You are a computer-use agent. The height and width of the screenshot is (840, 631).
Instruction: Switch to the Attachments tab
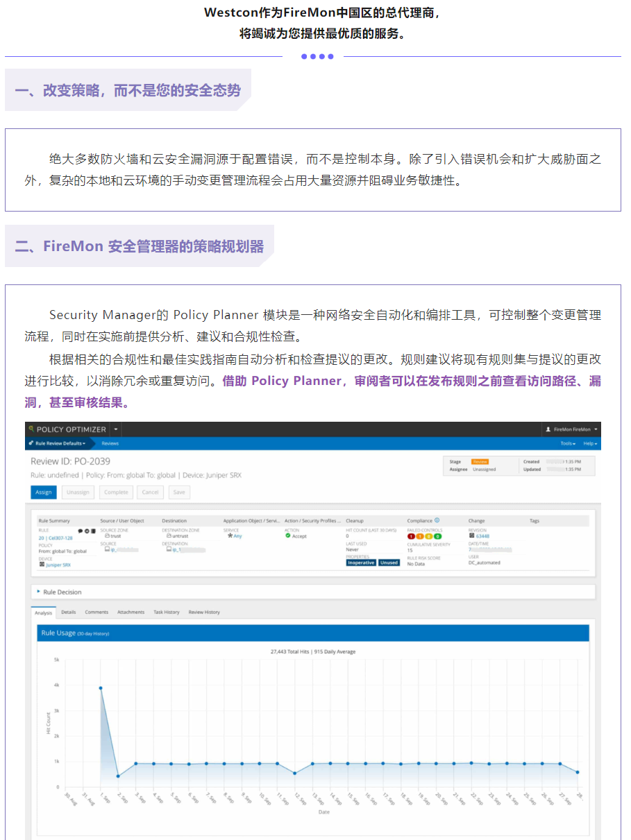coord(131,612)
